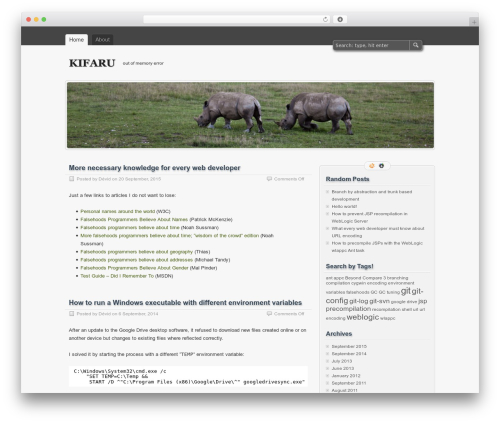Open 'Falsehoods Programmers Believe About Names' link

pyautogui.click(x=134, y=219)
